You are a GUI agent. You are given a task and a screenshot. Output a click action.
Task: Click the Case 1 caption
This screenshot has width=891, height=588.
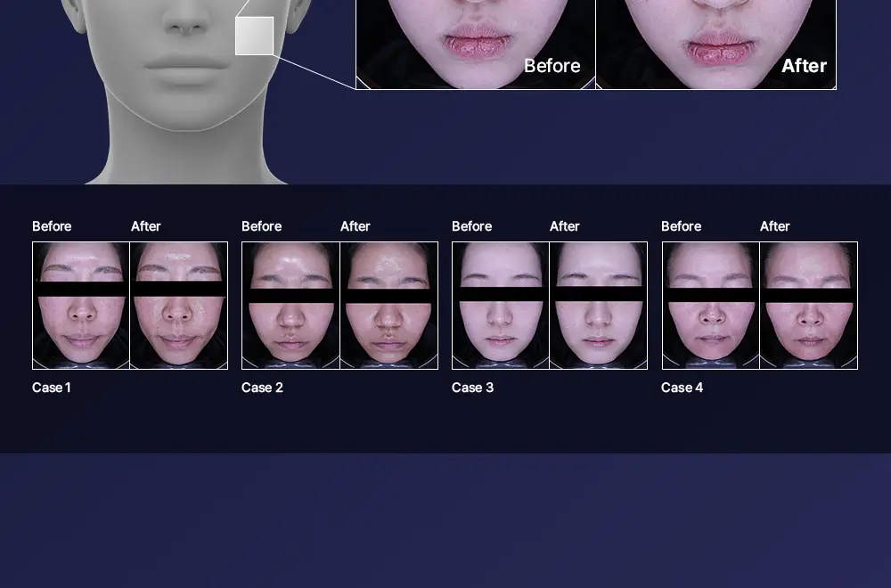pos(51,388)
